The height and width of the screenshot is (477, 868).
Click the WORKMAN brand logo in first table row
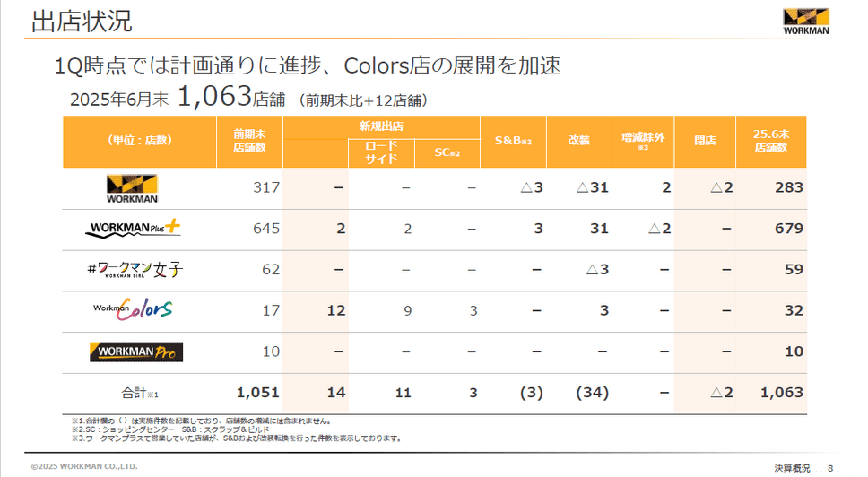click(132, 188)
